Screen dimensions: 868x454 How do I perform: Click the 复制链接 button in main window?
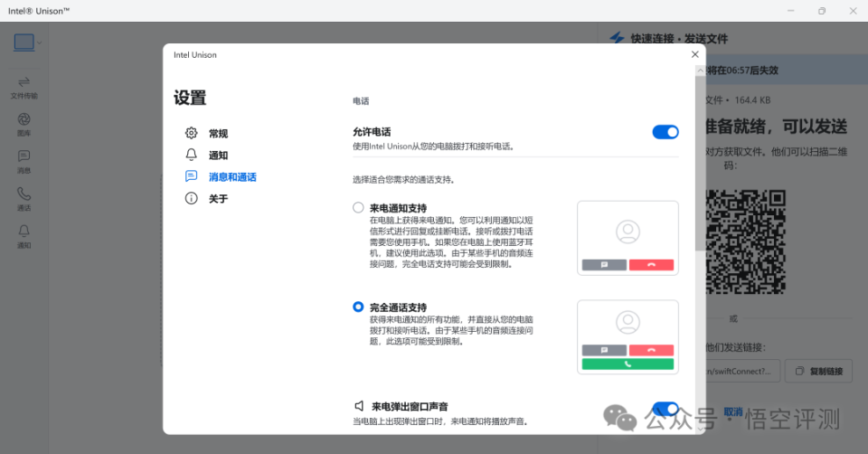coord(818,371)
